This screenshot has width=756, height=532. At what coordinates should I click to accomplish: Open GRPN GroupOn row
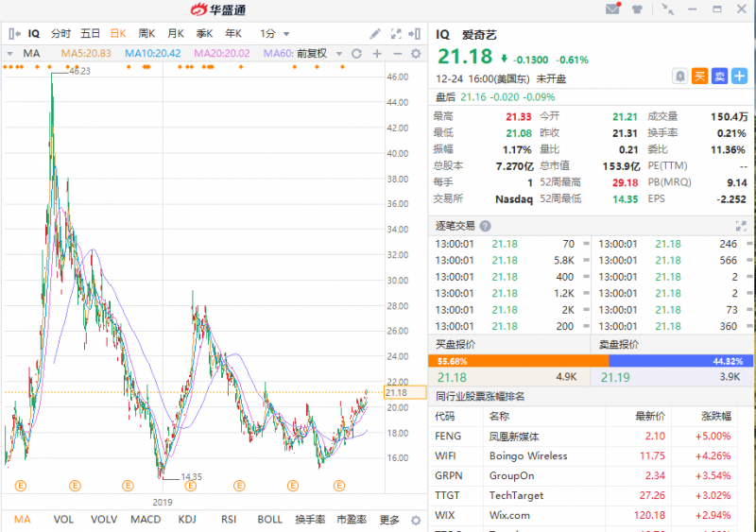[x=583, y=475]
